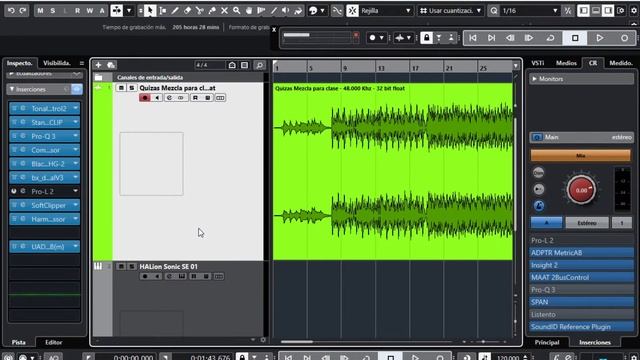Toggle record enable on the Quizas Mezcla track
Image resolution: width=640 pixels, height=360 pixels.
145,98
